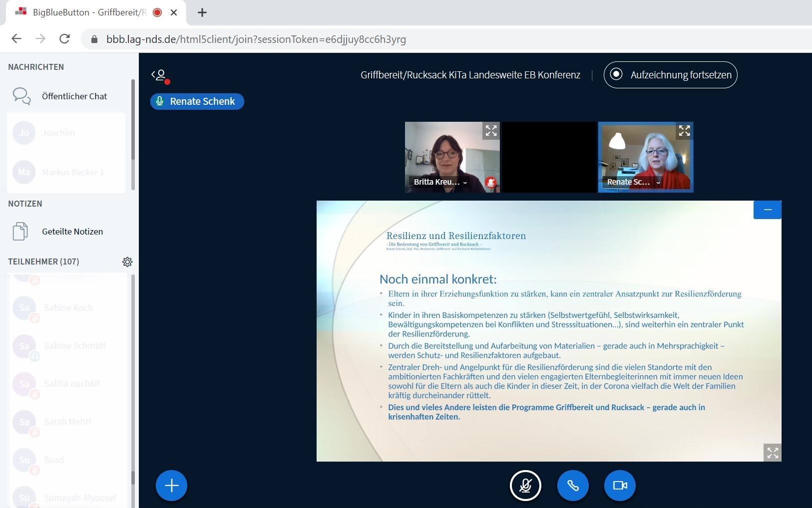The width and height of the screenshot is (812, 508).
Task: Click the browser address bar URL
Action: pyautogui.click(x=256, y=39)
